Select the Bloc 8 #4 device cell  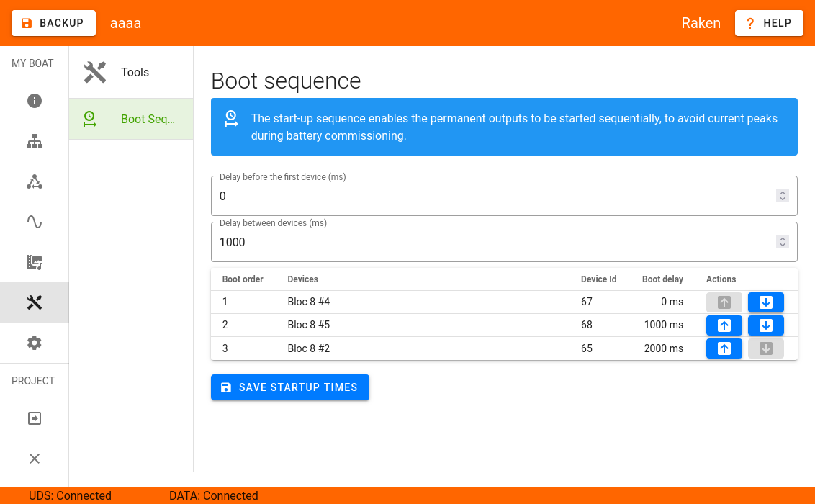click(x=309, y=302)
